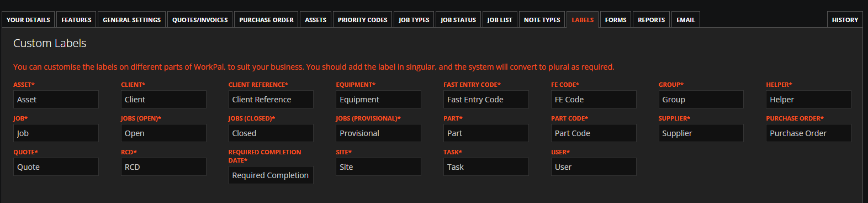Select the Purchase Order tab
868x203 pixels.
pyautogui.click(x=266, y=19)
